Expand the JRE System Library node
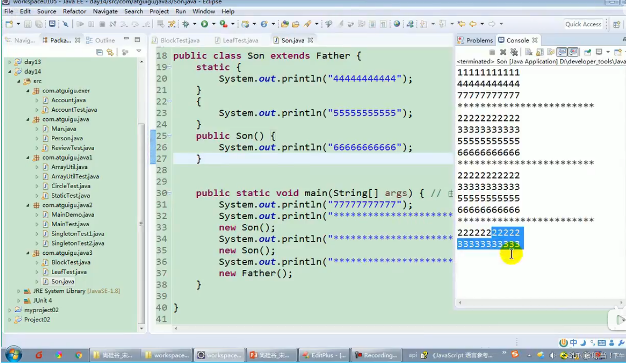This screenshot has height=364, width=626. click(19, 291)
